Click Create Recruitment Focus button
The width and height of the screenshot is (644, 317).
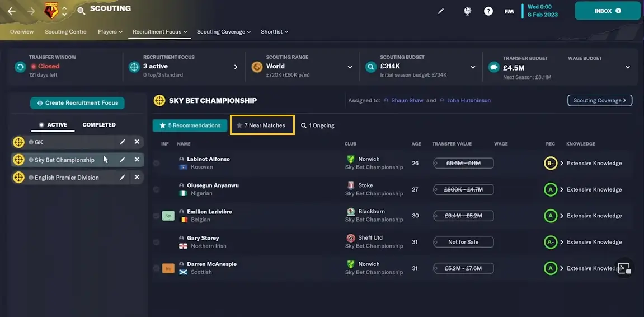click(x=77, y=103)
